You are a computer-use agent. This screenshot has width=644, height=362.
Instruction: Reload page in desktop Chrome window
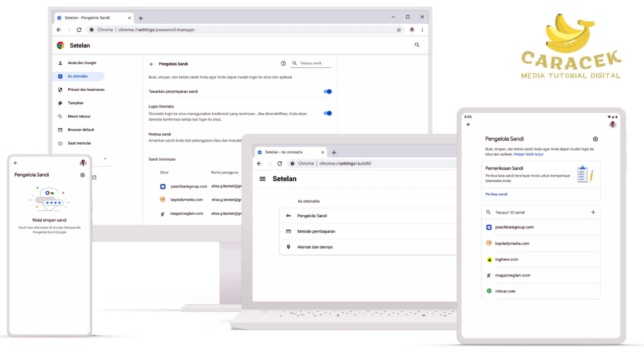coord(79,30)
